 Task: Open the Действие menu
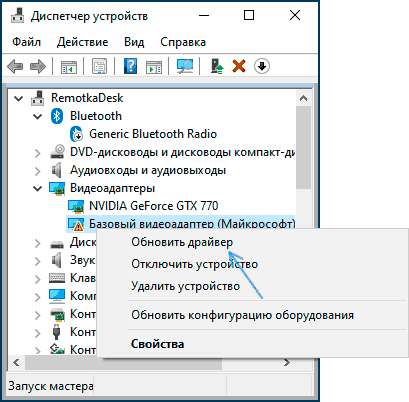[82, 42]
